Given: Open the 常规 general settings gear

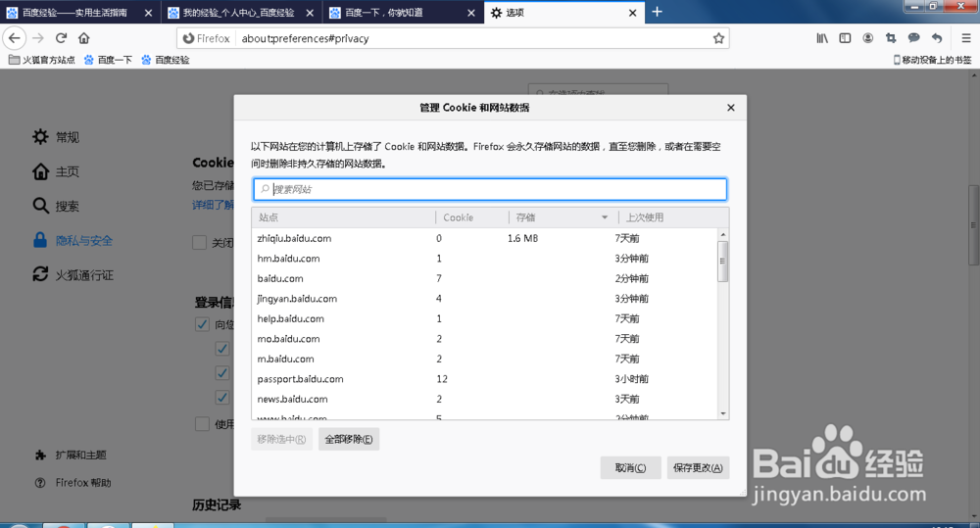Looking at the screenshot, I should [40, 137].
